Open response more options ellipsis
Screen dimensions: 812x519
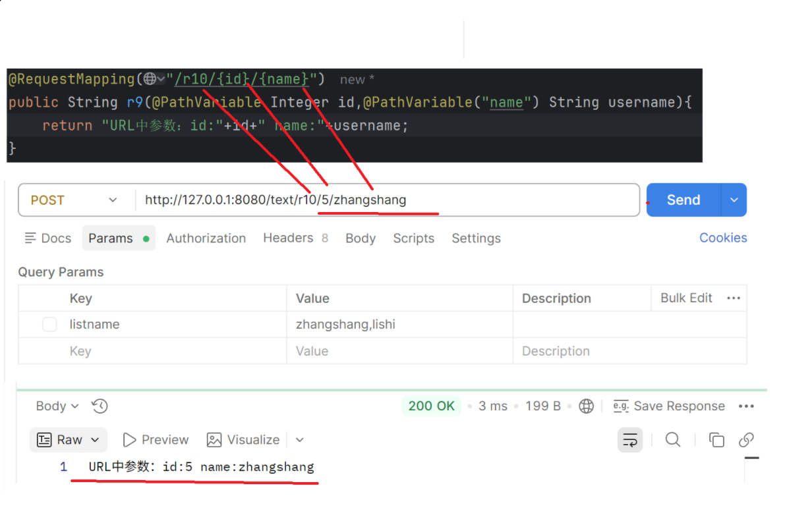point(746,406)
